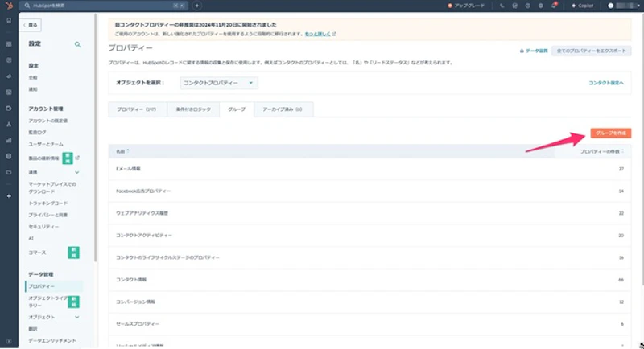This screenshot has height=349, width=644.
Task: Click the lock icon next to データ品質
Action: click(x=522, y=51)
